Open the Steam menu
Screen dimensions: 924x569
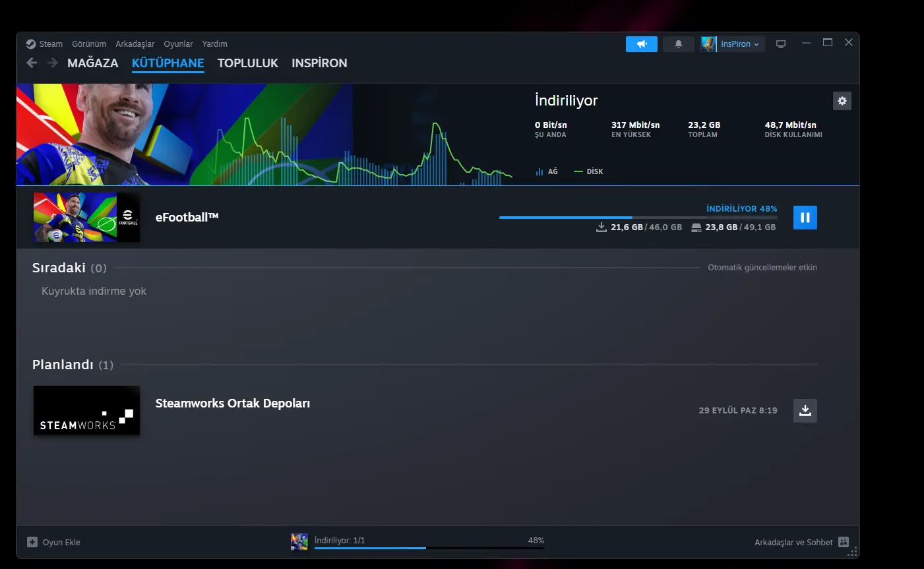click(51, 44)
